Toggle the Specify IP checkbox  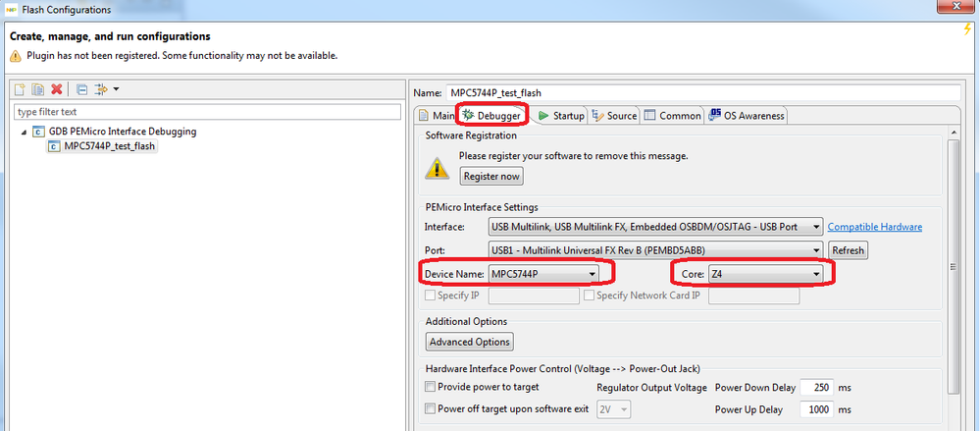point(430,296)
